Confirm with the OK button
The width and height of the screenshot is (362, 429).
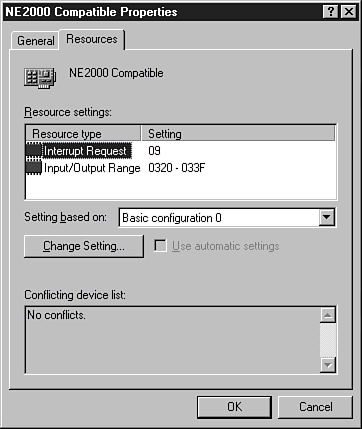[x=234, y=407]
